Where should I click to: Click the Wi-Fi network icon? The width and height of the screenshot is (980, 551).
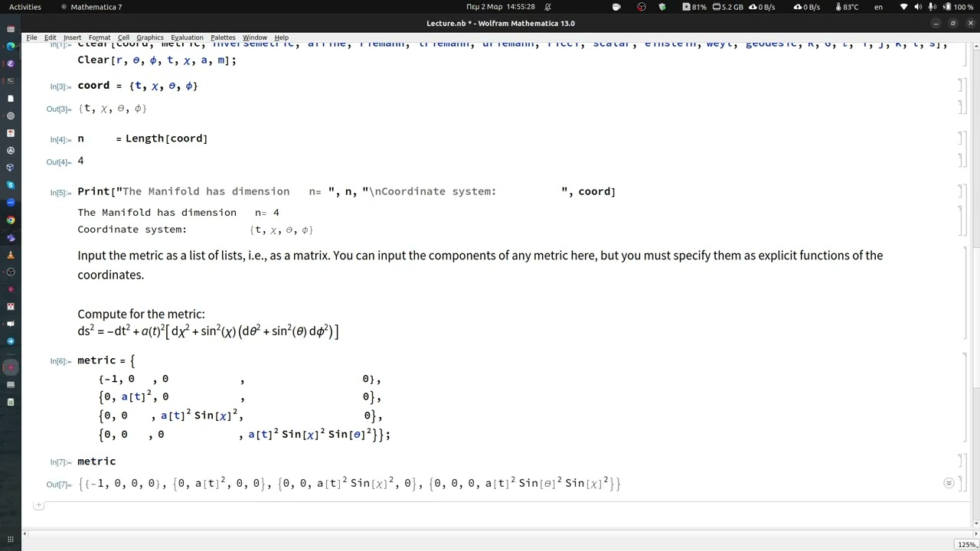click(904, 7)
